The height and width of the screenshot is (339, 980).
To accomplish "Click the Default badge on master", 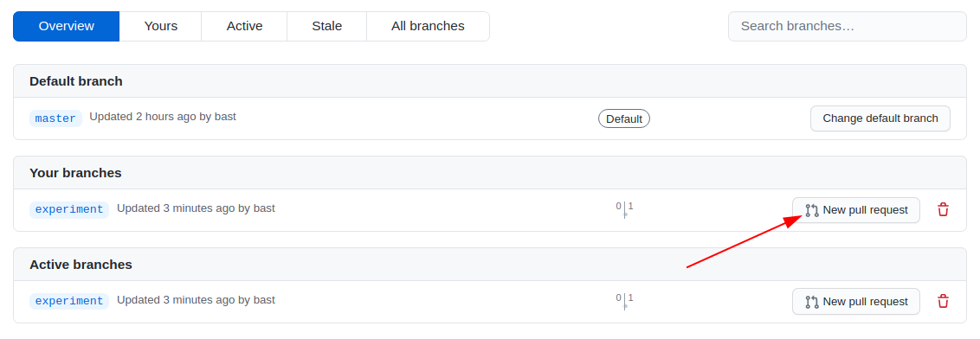I will (623, 118).
